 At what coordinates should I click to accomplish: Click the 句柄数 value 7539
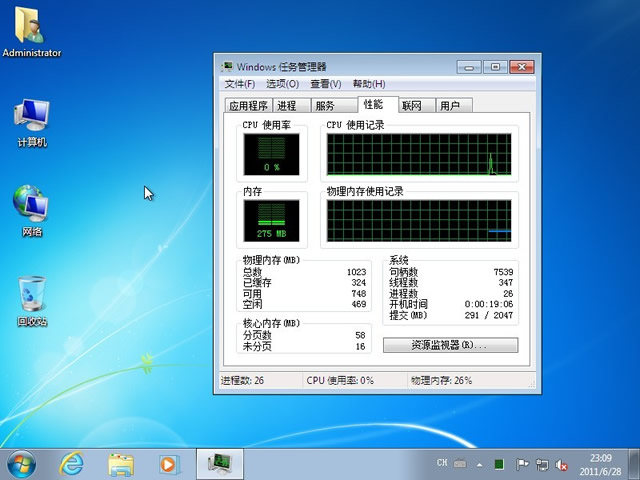[x=503, y=272]
